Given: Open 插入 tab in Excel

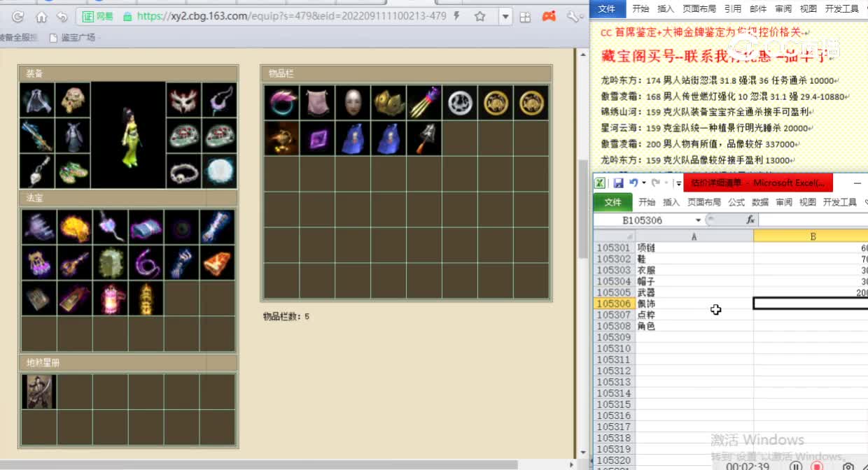Looking at the screenshot, I should (x=671, y=202).
